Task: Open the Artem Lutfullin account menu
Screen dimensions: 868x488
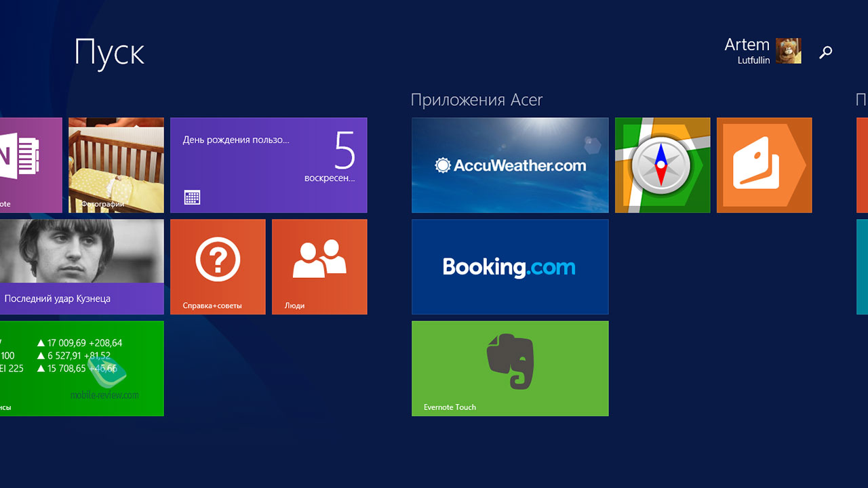Action: coord(762,51)
